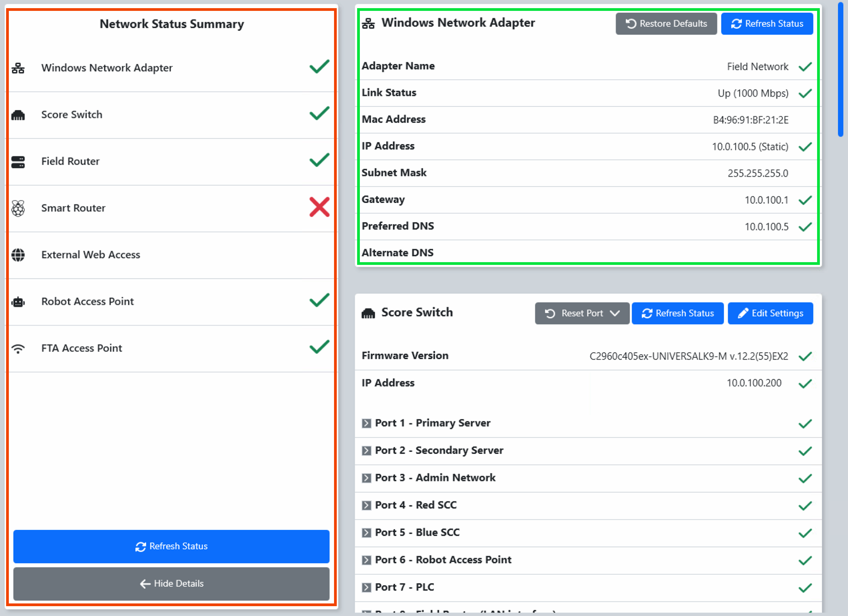Click the check mark on Port 6 - Robot Access Point row
This screenshot has height=616, width=848.
[x=805, y=561]
